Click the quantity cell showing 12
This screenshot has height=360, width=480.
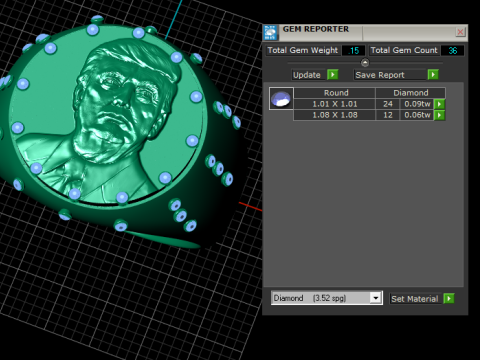pyautogui.click(x=388, y=115)
